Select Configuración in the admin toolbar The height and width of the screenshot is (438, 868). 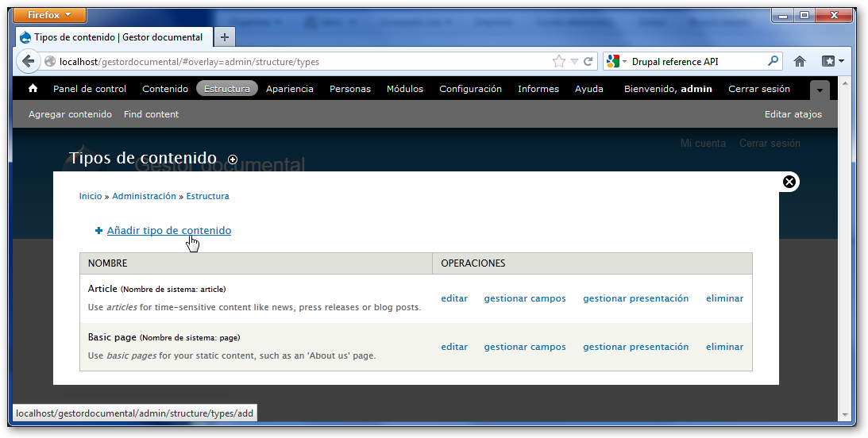point(470,89)
